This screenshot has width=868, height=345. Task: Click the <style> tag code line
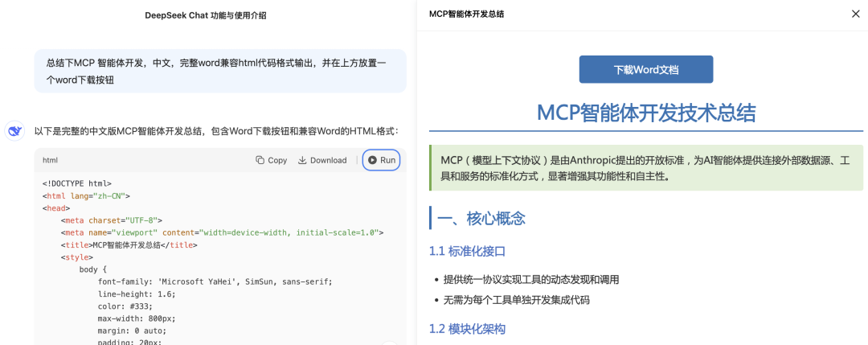(77, 257)
